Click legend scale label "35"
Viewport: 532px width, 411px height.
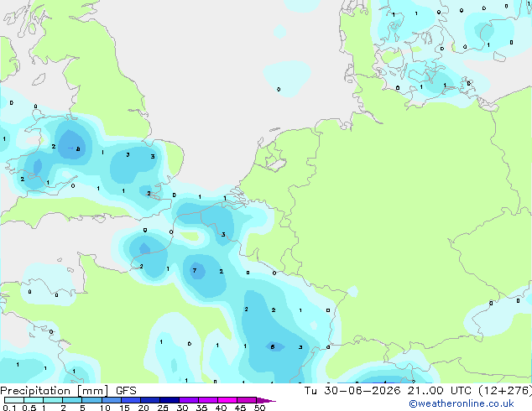click(201, 408)
